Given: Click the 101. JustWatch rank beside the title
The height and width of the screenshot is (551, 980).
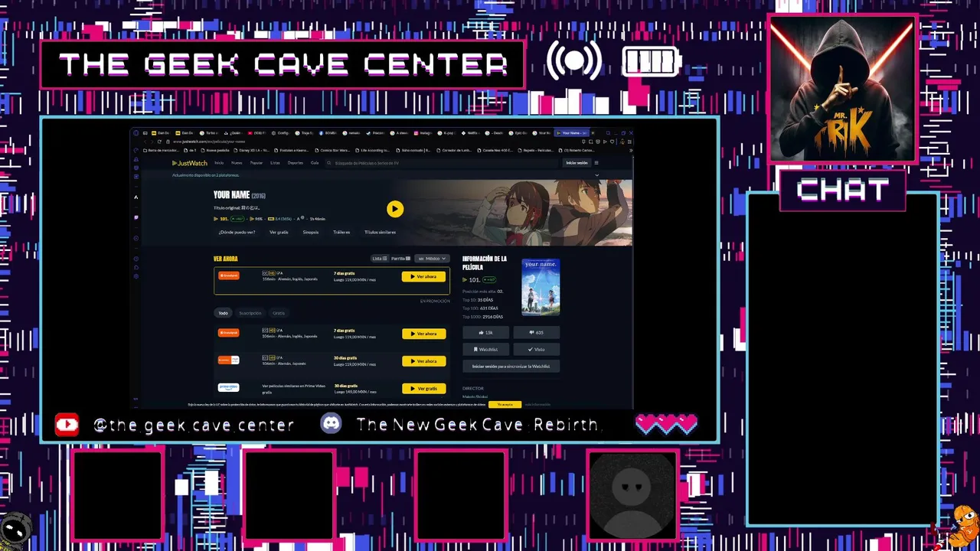Looking at the screenshot, I should click(x=221, y=219).
